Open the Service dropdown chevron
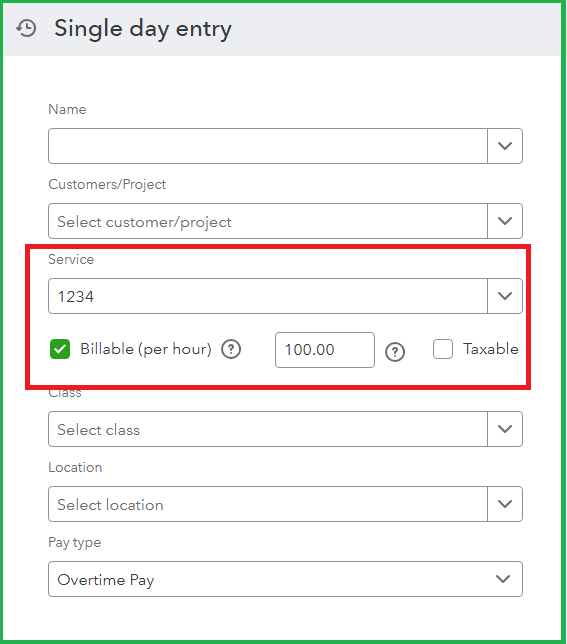Screen dimensions: 567x644 [x=505, y=296]
